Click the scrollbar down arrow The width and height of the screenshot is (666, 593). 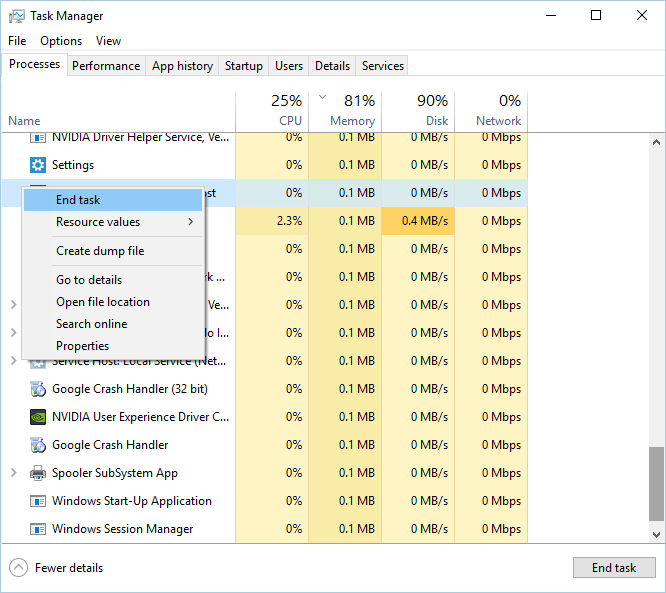(656, 534)
